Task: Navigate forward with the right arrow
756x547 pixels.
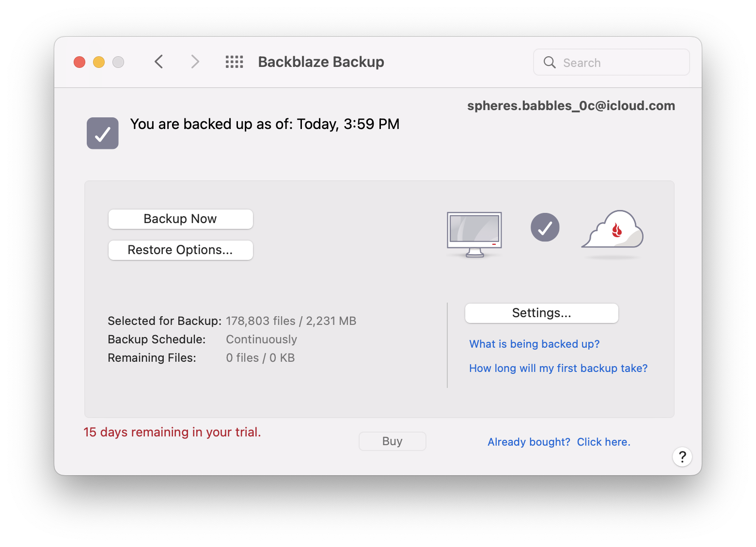Action: tap(195, 62)
